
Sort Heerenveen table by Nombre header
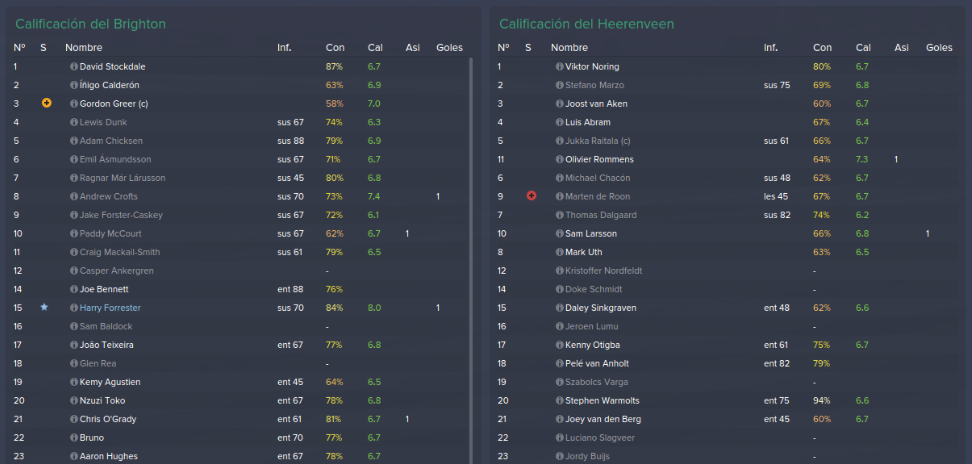pyautogui.click(x=569, y=48)
